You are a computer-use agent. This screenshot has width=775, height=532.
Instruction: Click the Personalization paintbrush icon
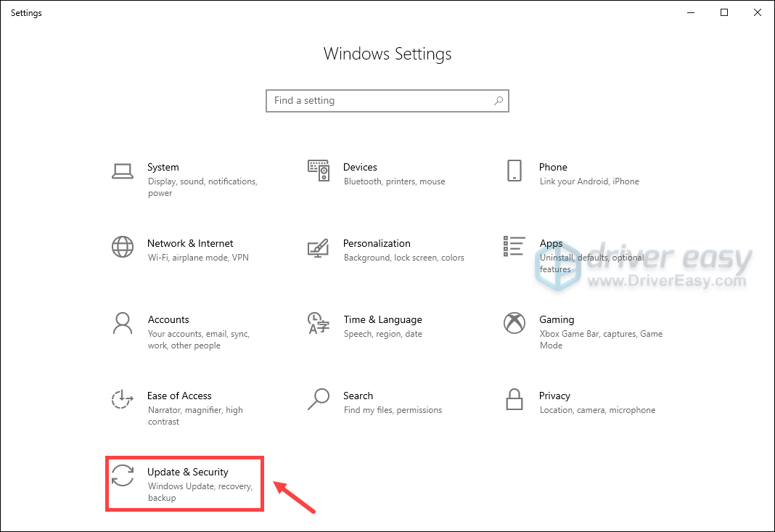(318, 247)
